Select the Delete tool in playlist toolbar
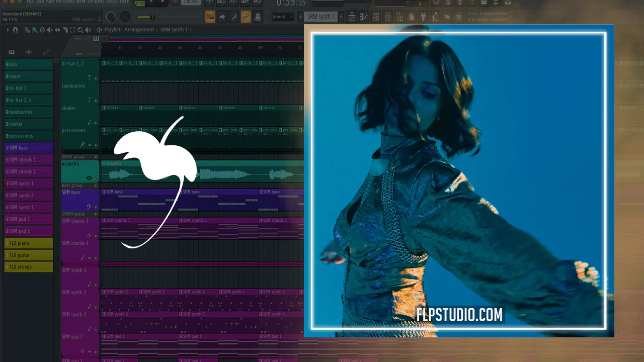Screen dimensions: 644x362 (42, 30)
